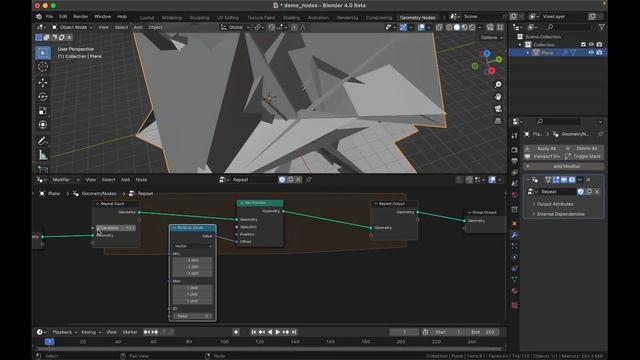Toggle modifier show in render
This screenshot has height=360, width=640.
coord(572,180)
